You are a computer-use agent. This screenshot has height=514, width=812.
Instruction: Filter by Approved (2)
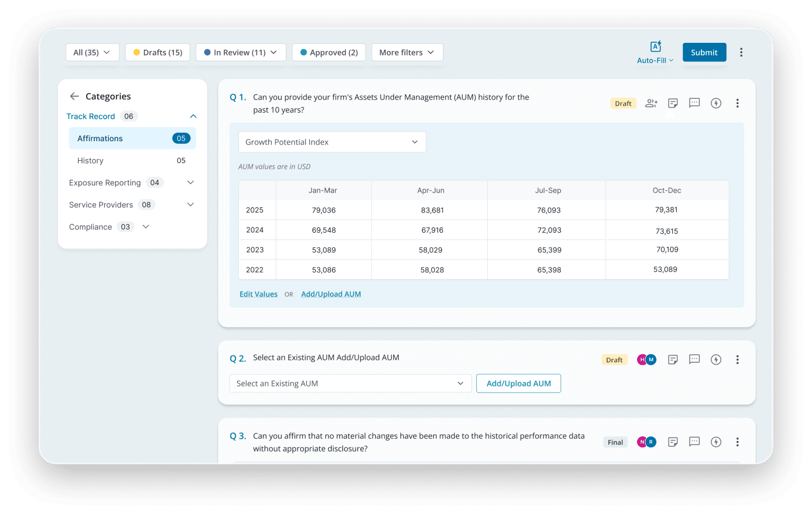click(329, 52)
